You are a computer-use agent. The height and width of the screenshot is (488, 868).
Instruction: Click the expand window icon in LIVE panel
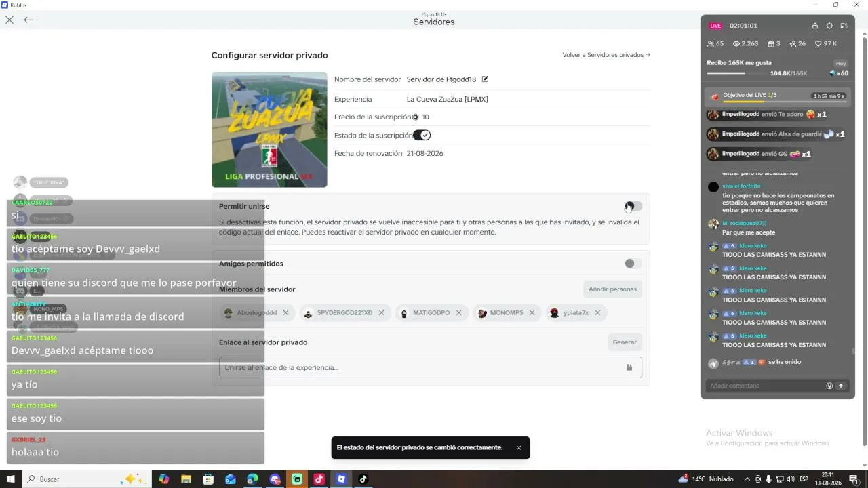pos(844,26)
